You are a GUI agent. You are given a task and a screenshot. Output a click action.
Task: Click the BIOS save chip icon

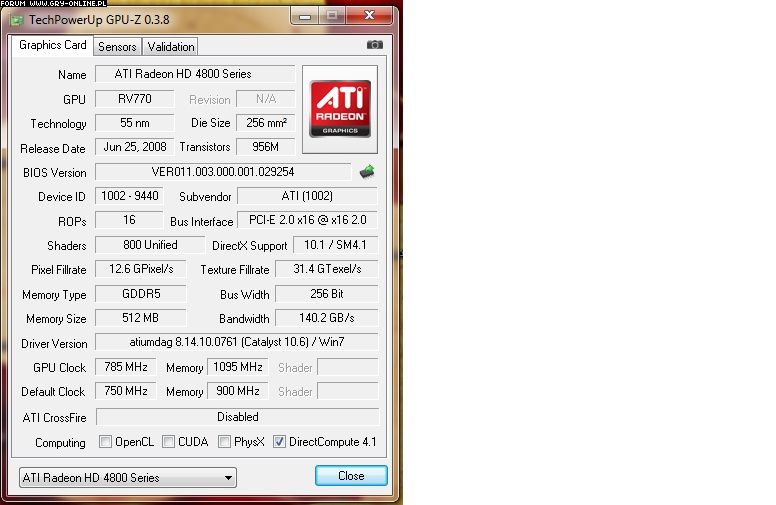click(367, 172)
